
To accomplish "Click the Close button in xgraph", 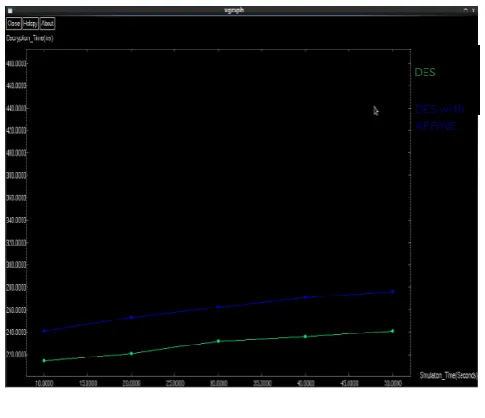I will (x=14, y=23).
